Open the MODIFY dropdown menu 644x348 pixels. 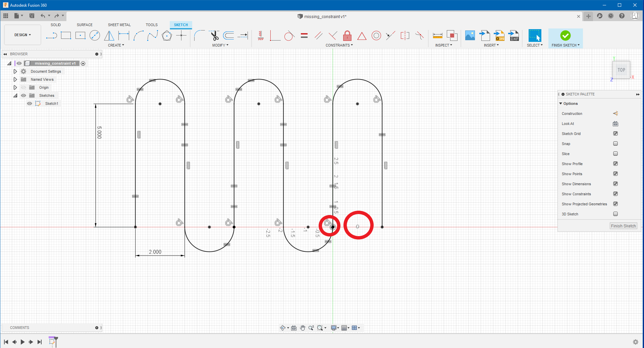[x=220, y=45]
